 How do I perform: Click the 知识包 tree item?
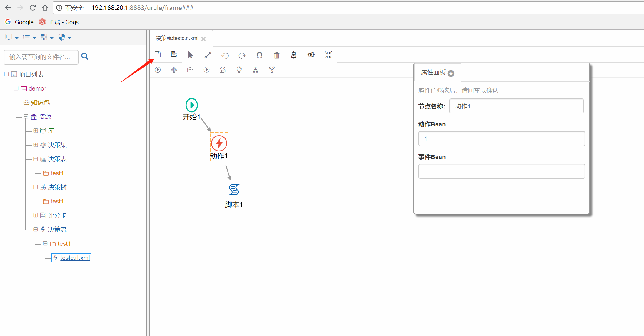click(40, 102)
